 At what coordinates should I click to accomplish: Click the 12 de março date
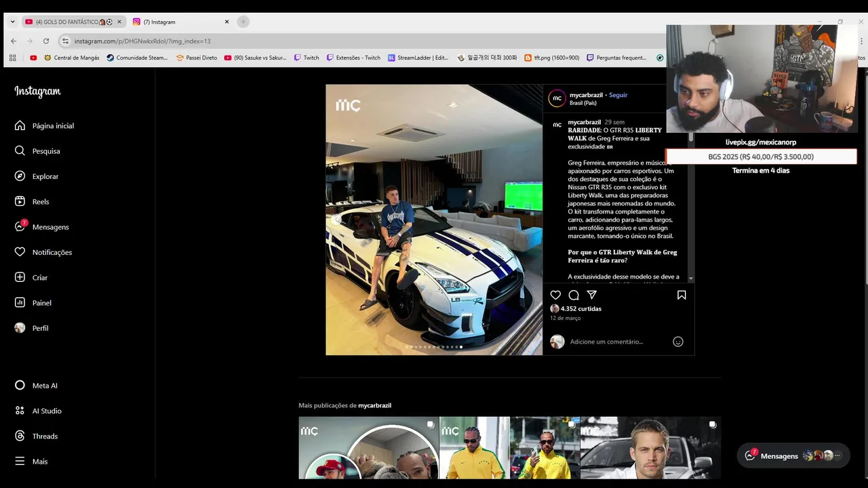(x=565, y=318)
